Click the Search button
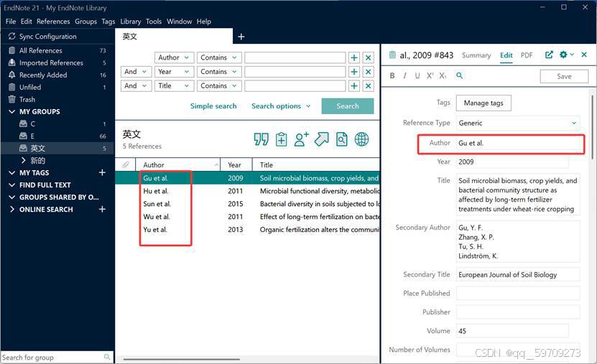 [x=348, y=106]
